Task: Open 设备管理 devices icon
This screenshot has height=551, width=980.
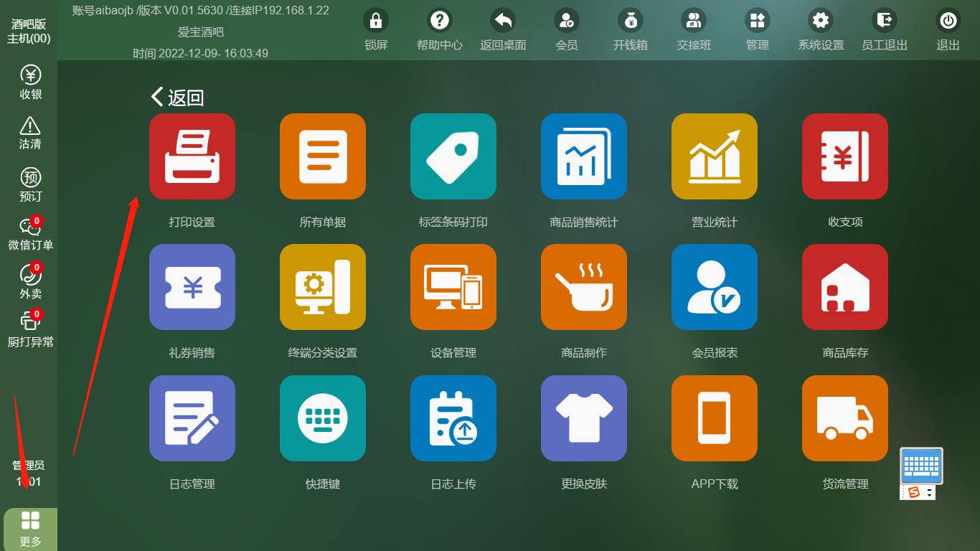Action: [x=453, y=287]
